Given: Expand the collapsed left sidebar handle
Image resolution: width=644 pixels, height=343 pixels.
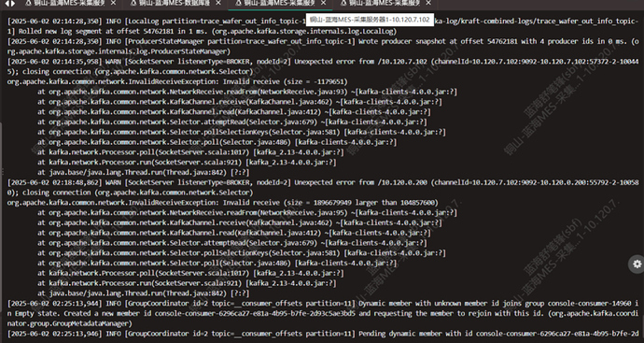Looking at the screenshot, I should pos(1,172).
